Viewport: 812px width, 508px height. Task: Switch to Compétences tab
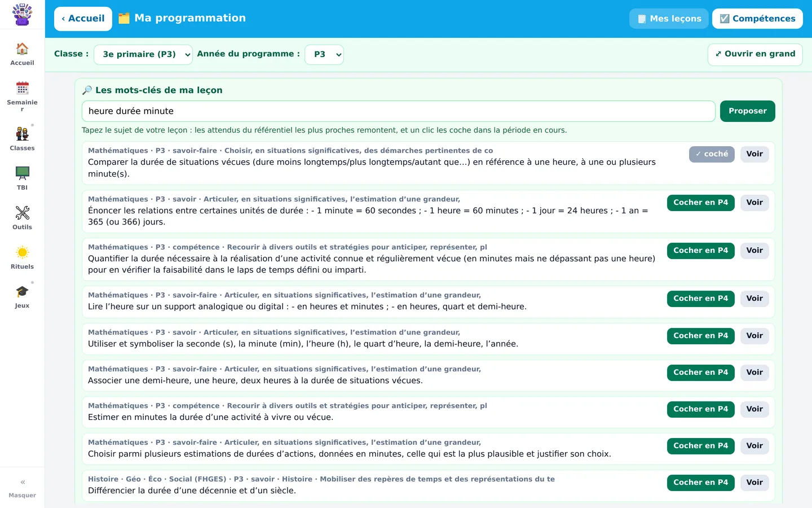tap(757, 19)
